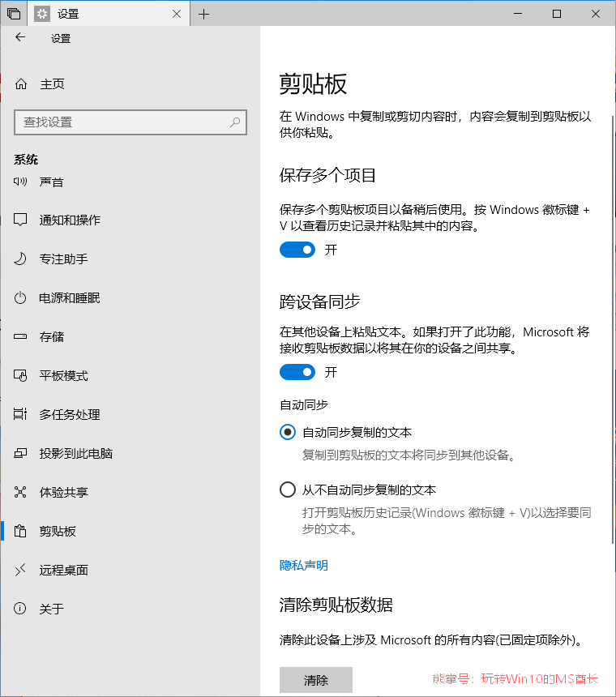Click the remote desktop icon for 远程桌面
616x697 pixels.
[x=20, y=570]
